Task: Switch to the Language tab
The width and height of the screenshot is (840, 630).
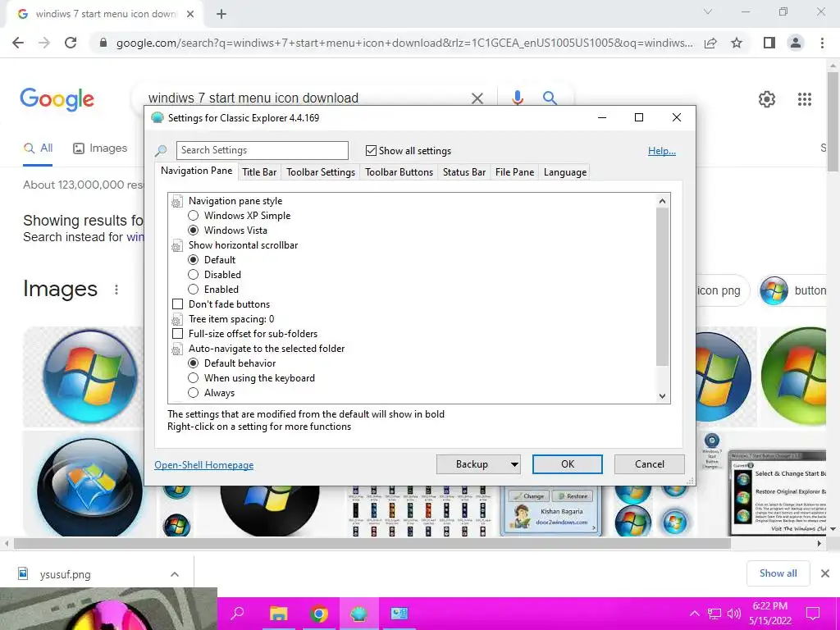Action: (x=564, y=172)
